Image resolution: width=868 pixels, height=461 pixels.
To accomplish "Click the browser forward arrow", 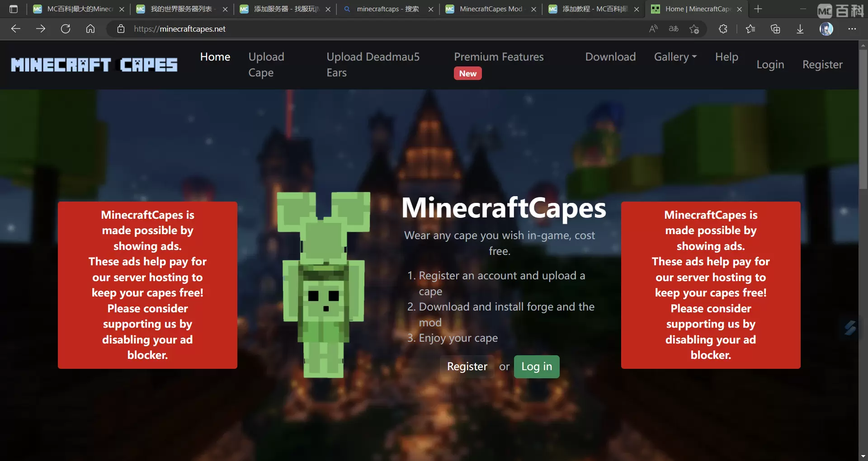I will click(41, 29).
